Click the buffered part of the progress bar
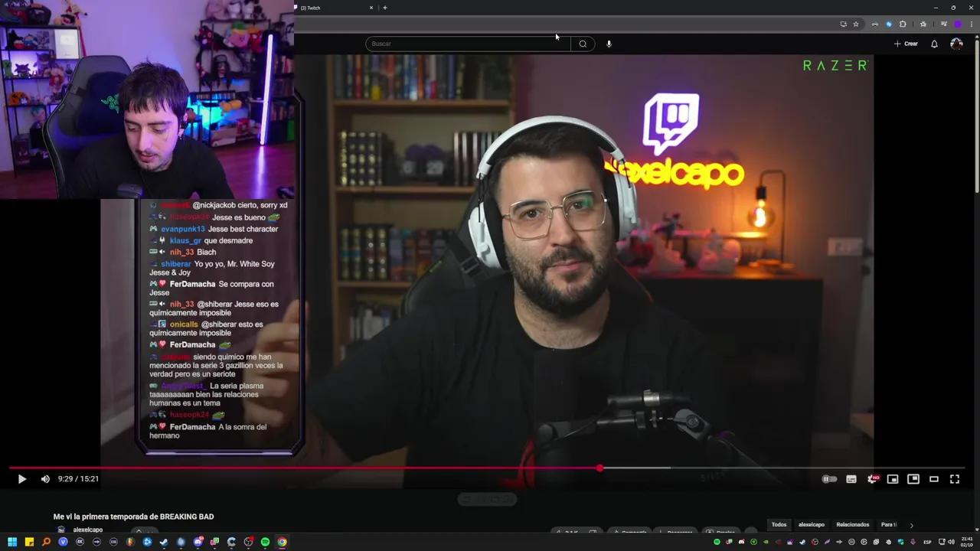Viewport: 980px width, 551px height. pyautogui.click(x=635, y=468)
